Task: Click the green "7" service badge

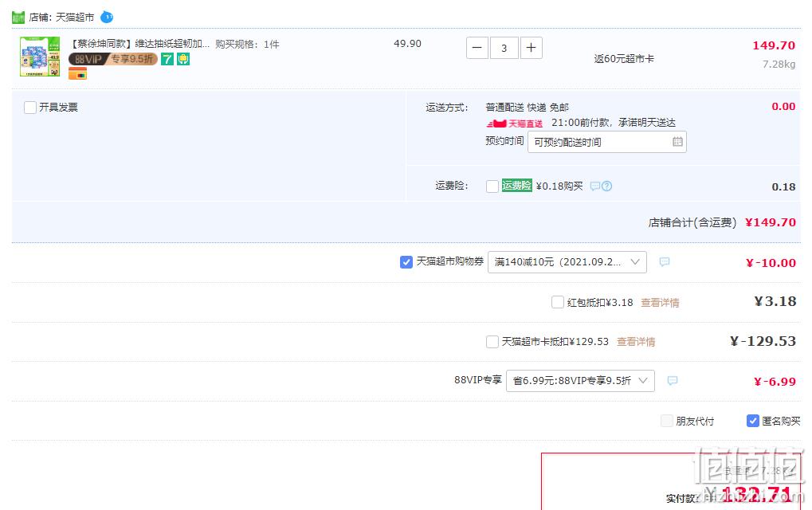Action: click(167, 59)
